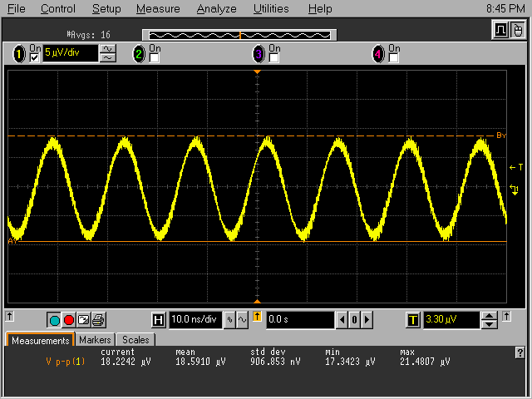Viewport: 532px width, 399px height.
Task: Uncheck the channel 1 On checkbox
Action: click(34, 58)
